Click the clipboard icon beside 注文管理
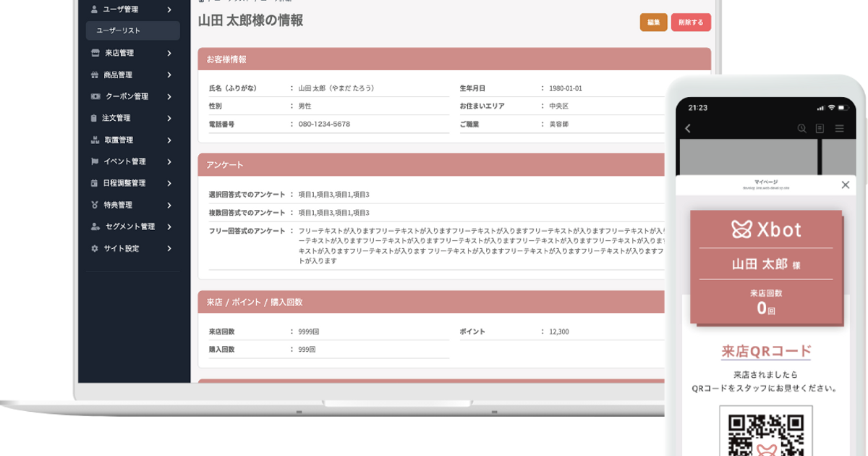The height and width of the screenshot is (456, 868). (93, 118)
